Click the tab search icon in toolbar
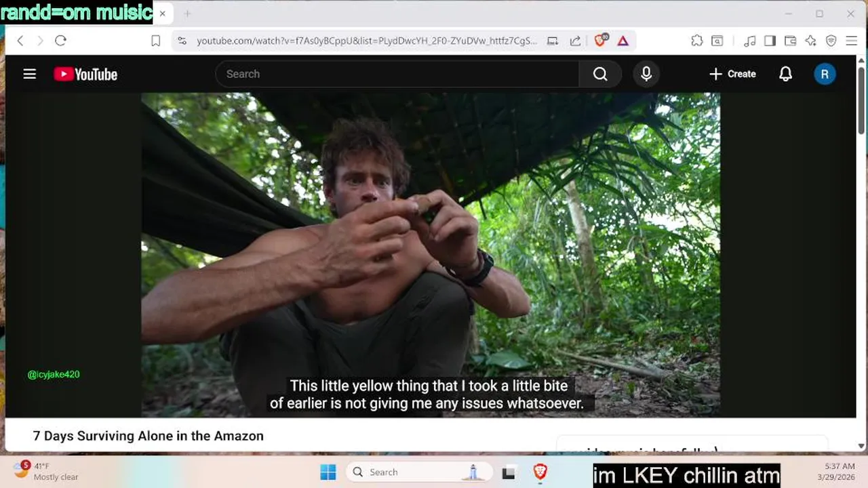This screenshot has height=488, width=868. 717,41
